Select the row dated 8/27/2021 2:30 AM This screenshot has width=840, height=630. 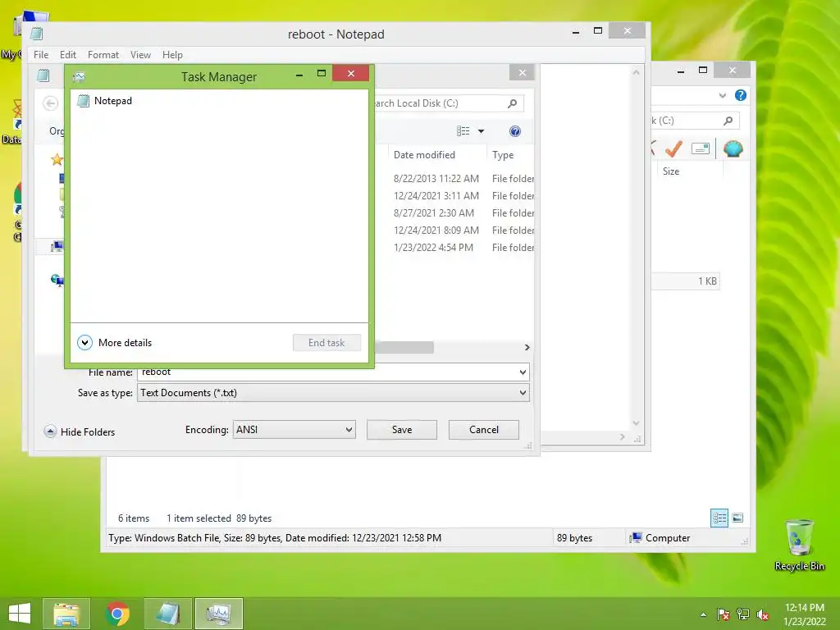tap(455, 212)
